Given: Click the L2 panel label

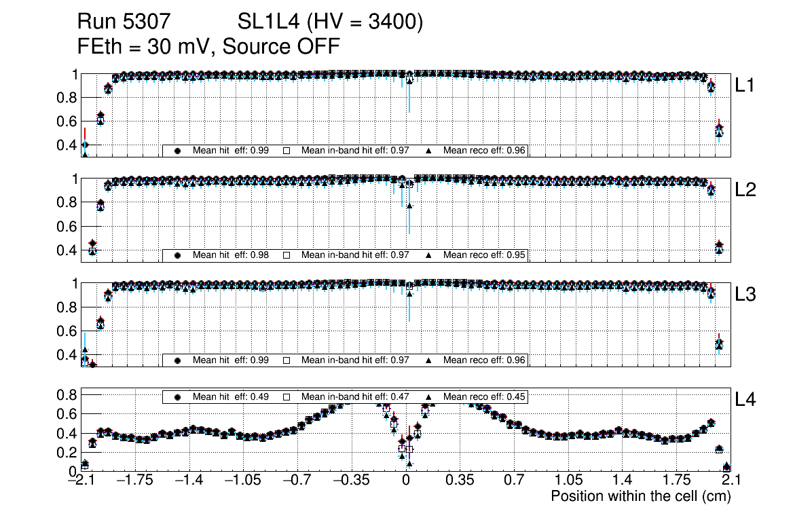Looking at the screenshot, I should pos(745,190).
